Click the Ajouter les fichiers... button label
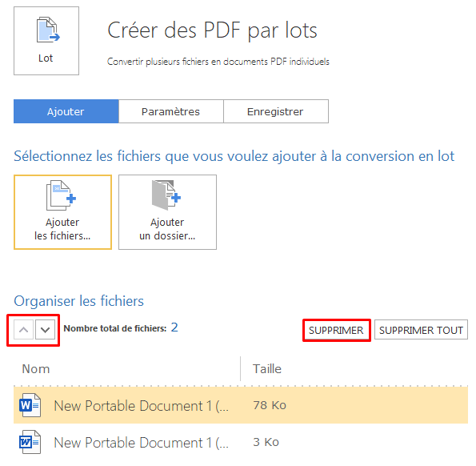This screenshot has width=476, height=466. tap(62, 229)
